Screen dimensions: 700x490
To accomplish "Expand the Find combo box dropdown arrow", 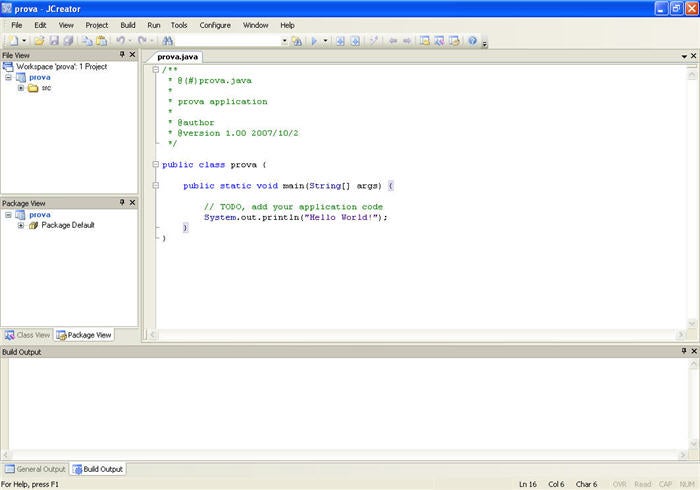I will pos(284,41).
